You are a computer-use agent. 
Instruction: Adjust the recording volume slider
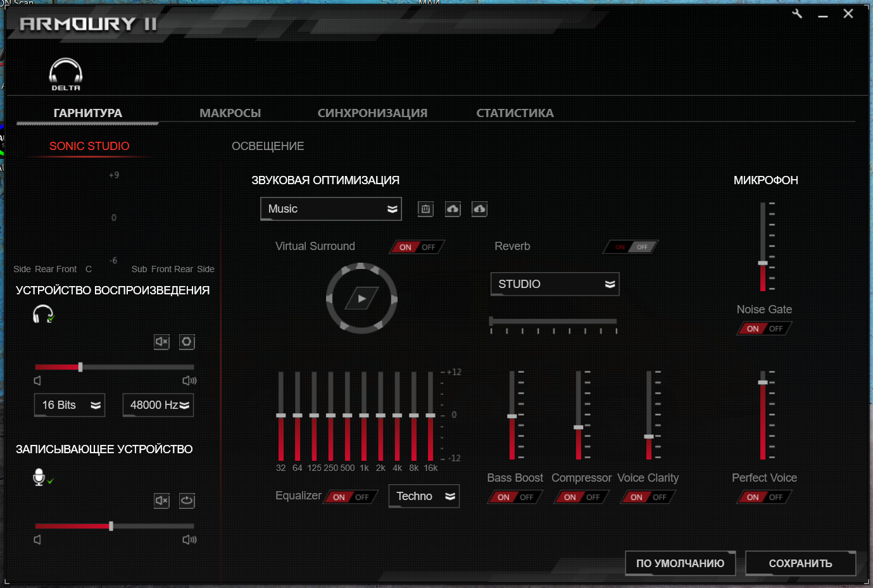[115, 526]
